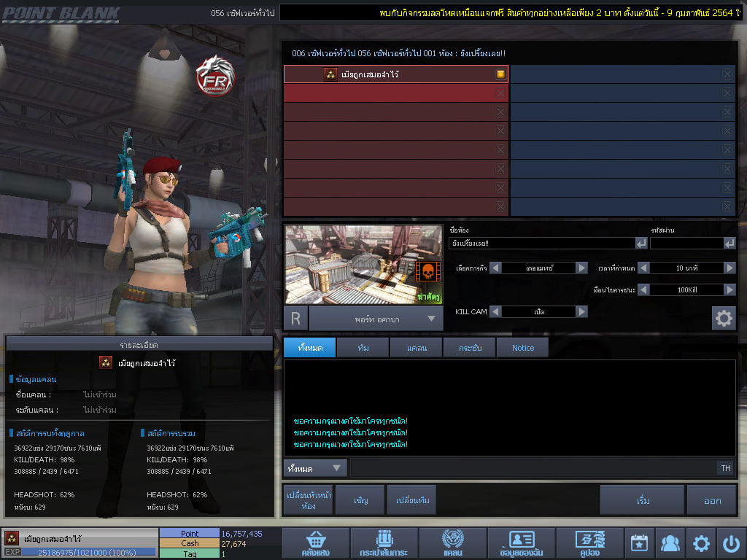Close the first blue team slot
This screenshot has height=560, width=747.
click(x=727, y=74)
